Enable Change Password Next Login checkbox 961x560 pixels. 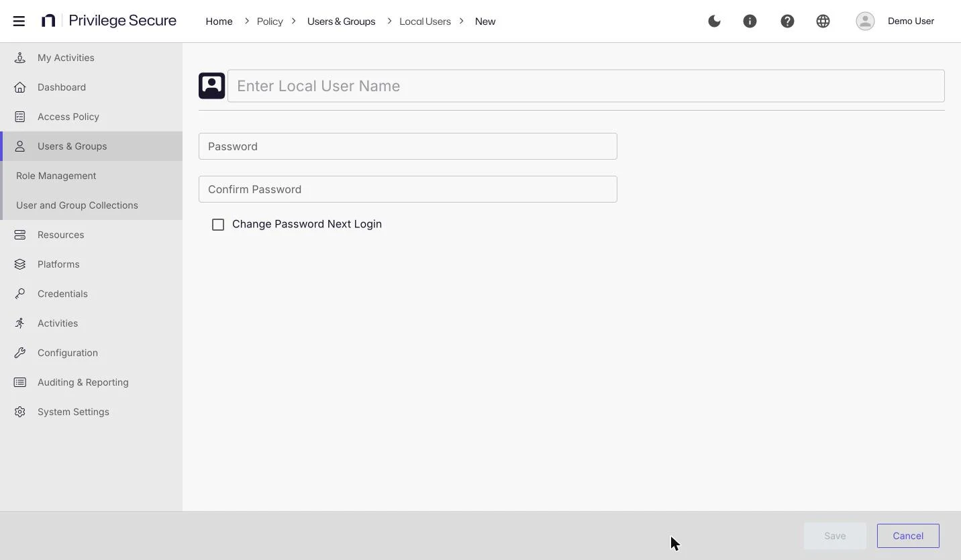pyautogui.click(x=218, y=225)
